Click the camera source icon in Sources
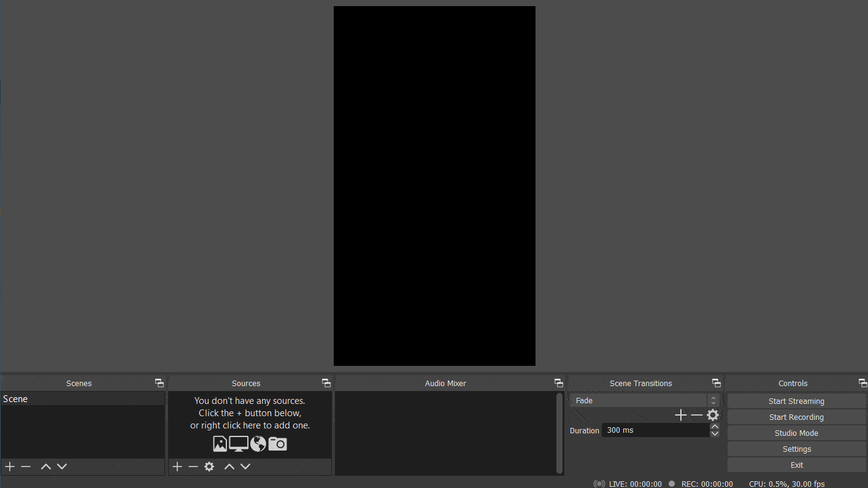 click(x=278, y=444)
